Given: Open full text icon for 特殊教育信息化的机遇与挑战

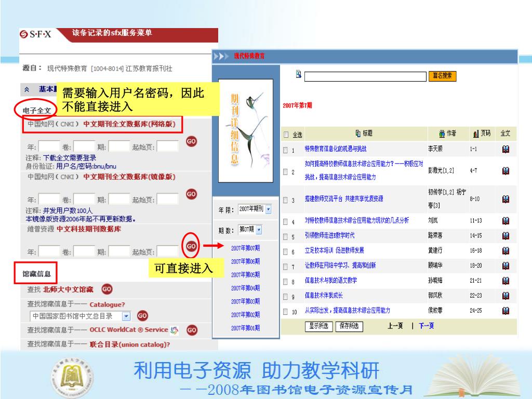Looking at the screenshot, I should click(506, 149).
